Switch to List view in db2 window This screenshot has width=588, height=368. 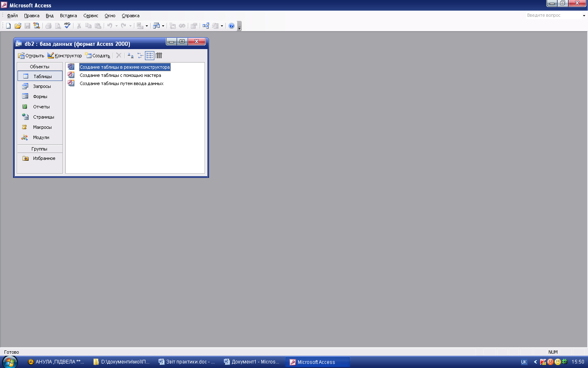pyautogui.click(x=149, y=55)
